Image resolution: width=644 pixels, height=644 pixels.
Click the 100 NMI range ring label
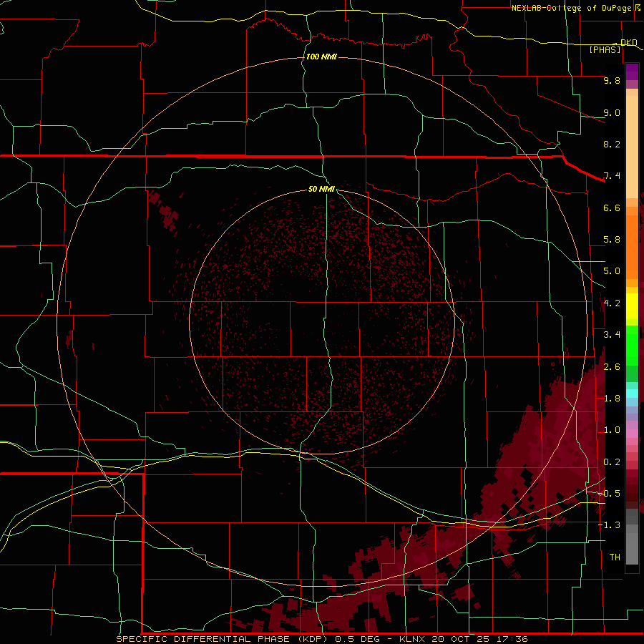[x=321, y=57]
